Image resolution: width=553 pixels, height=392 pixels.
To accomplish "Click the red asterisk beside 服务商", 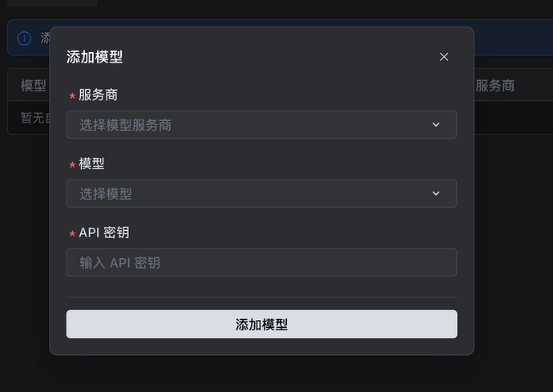I will [x=72, y=96].
